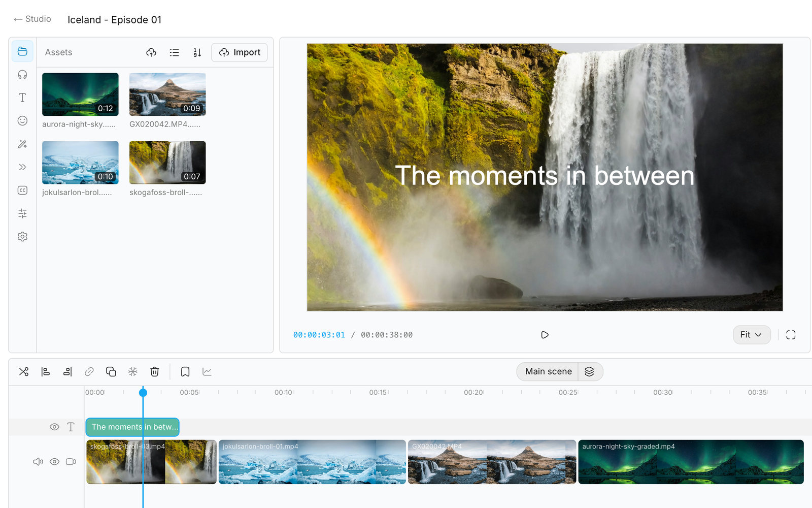Toggle the video track camera icon
This screenshot has height=508, width=812.
pos(71,462)
